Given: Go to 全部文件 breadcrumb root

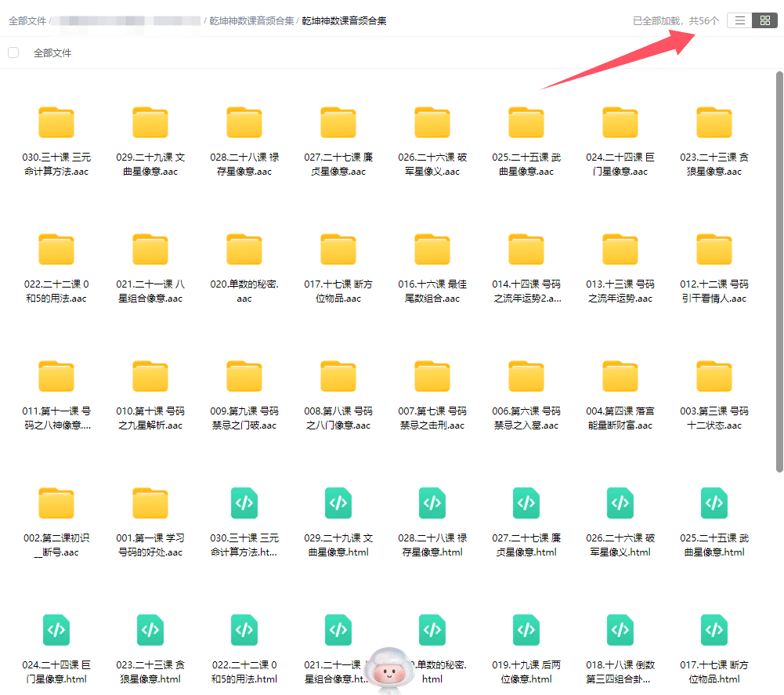Looking at the screenshot, I should coord(27,21).
